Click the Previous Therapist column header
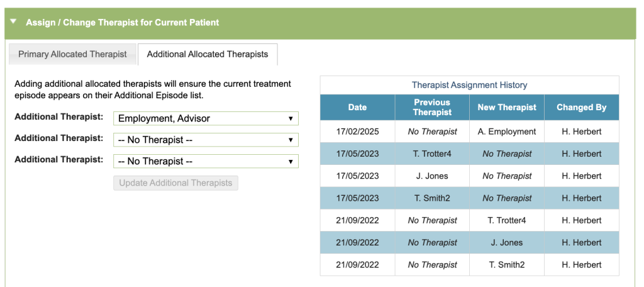 click(432, 108)
